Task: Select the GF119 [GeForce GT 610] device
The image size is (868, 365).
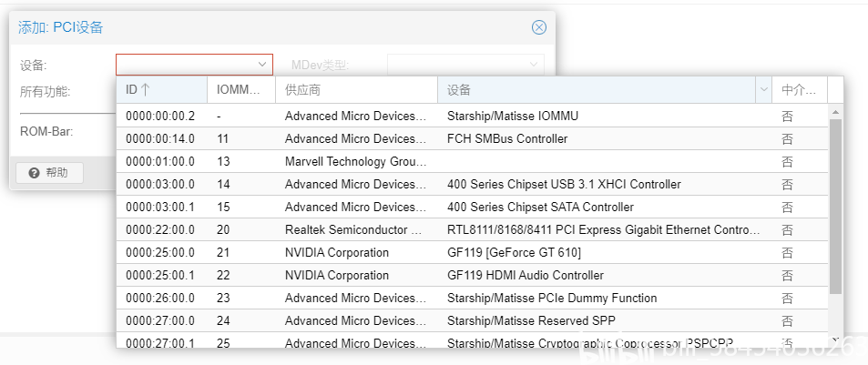Action: coord(514,252)
